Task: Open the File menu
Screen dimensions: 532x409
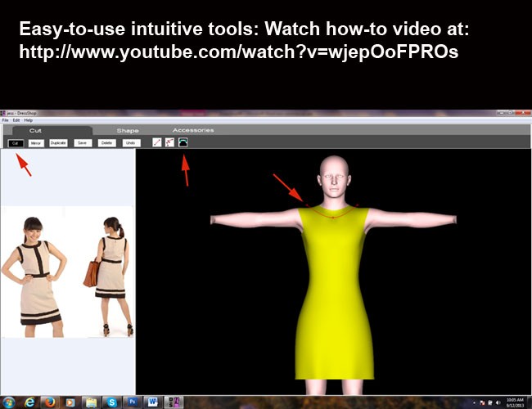Action: [x=6, y=120]
